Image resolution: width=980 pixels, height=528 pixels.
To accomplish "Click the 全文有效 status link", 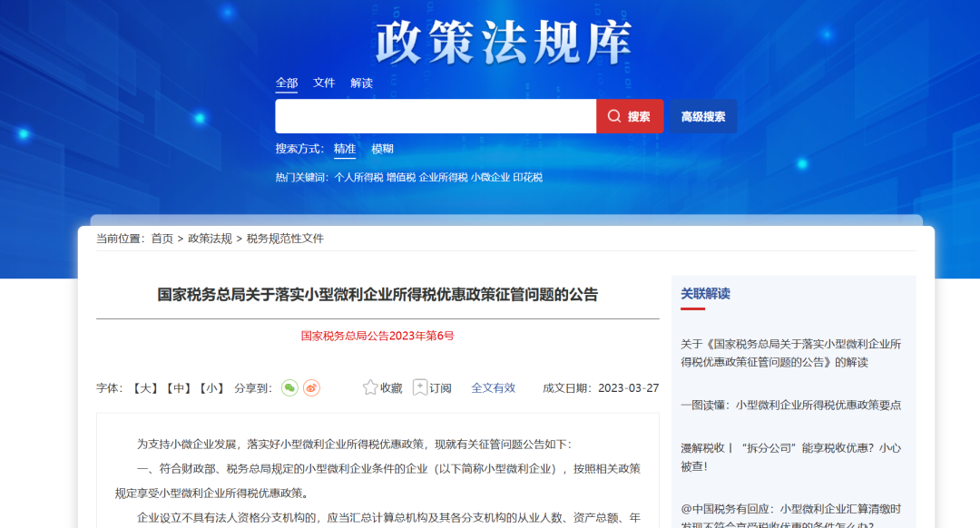I will pyautogui.click(x=494, y=387).
